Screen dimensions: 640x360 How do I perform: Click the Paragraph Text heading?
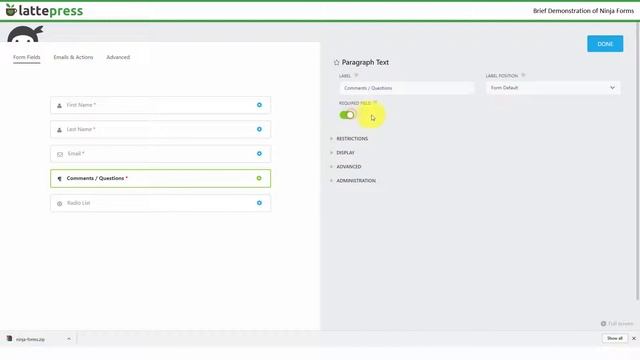pyautogui.click(x=365, y=62)
